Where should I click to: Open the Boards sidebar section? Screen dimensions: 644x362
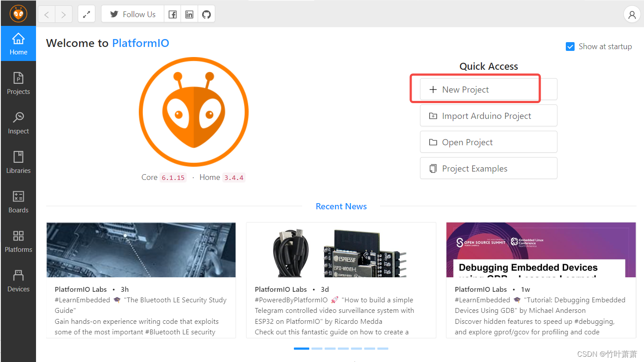[18, 202]
